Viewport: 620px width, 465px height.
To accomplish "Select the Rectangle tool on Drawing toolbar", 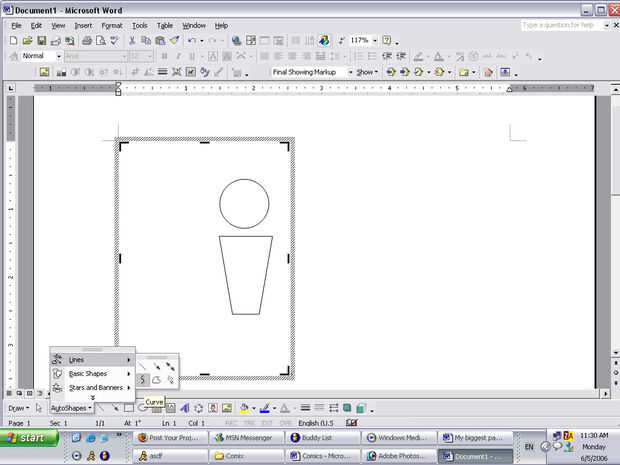I will point(129,408).
